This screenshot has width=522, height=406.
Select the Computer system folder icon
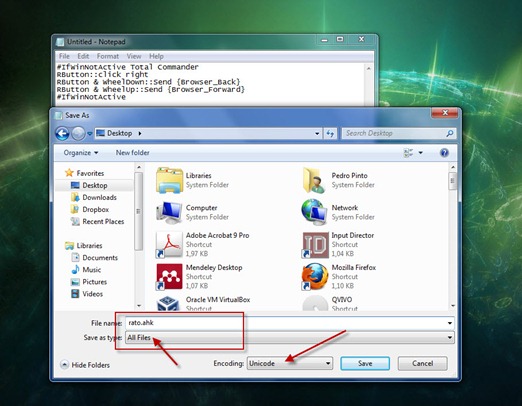click(x=170, y=212)
